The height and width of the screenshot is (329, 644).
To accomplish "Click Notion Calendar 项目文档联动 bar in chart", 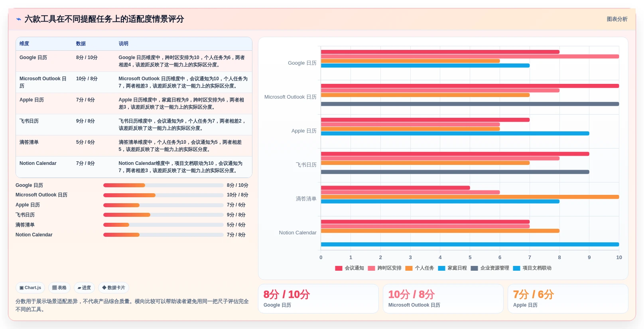I will (x=470, y=244).
